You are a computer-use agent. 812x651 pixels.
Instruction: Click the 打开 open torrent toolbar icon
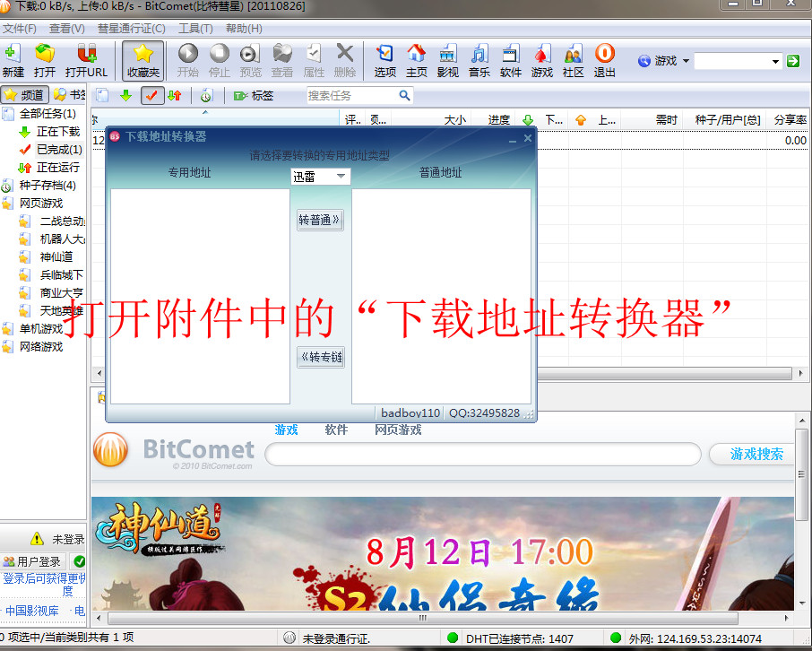tap(45, 60)
